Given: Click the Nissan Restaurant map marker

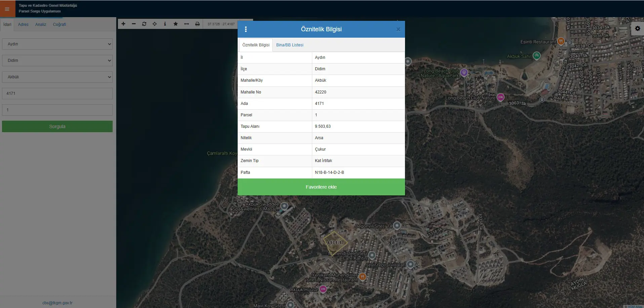Looking at the screenshot, I should pos(362,277).
